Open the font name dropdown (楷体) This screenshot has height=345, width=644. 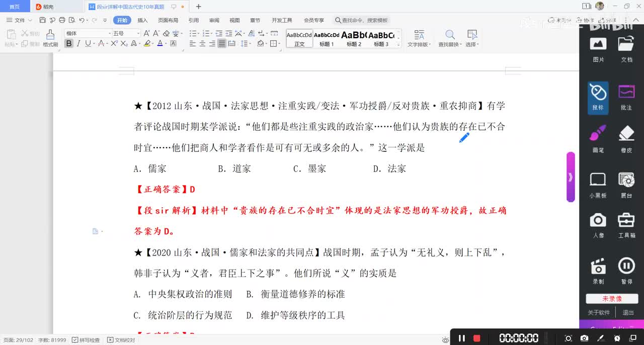(110, 33)
